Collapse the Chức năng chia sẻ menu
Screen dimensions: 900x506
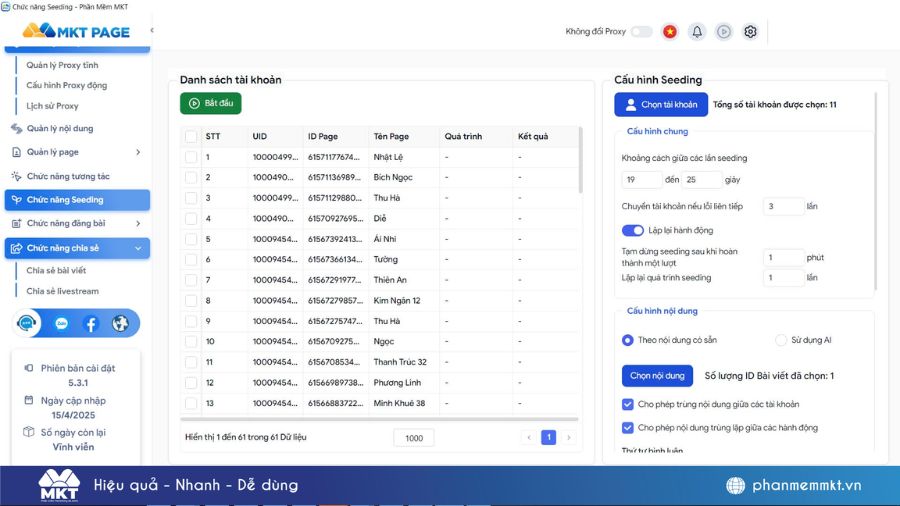coord(137,248)
